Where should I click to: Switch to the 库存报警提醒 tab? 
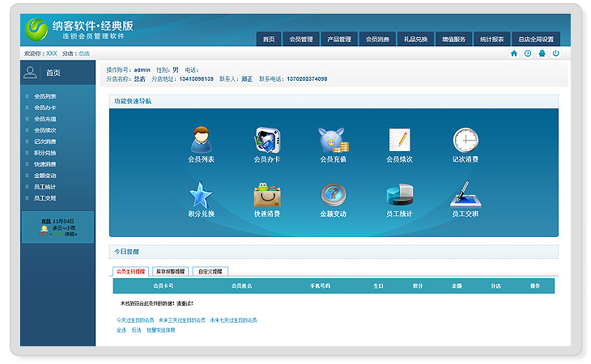[170, 272]
